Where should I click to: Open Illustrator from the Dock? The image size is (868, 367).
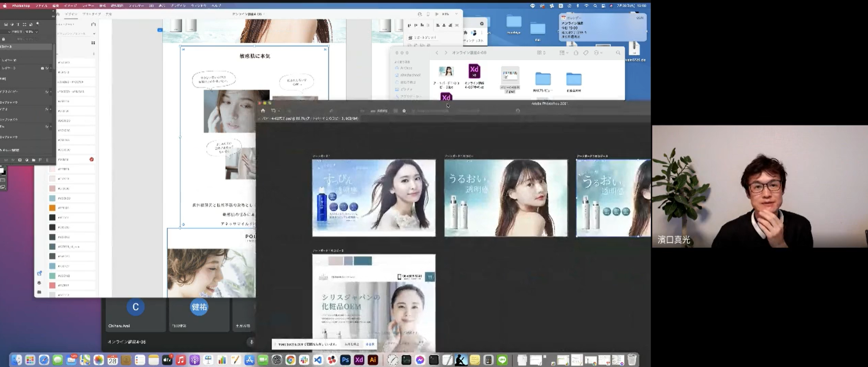(x=373, y=360)
